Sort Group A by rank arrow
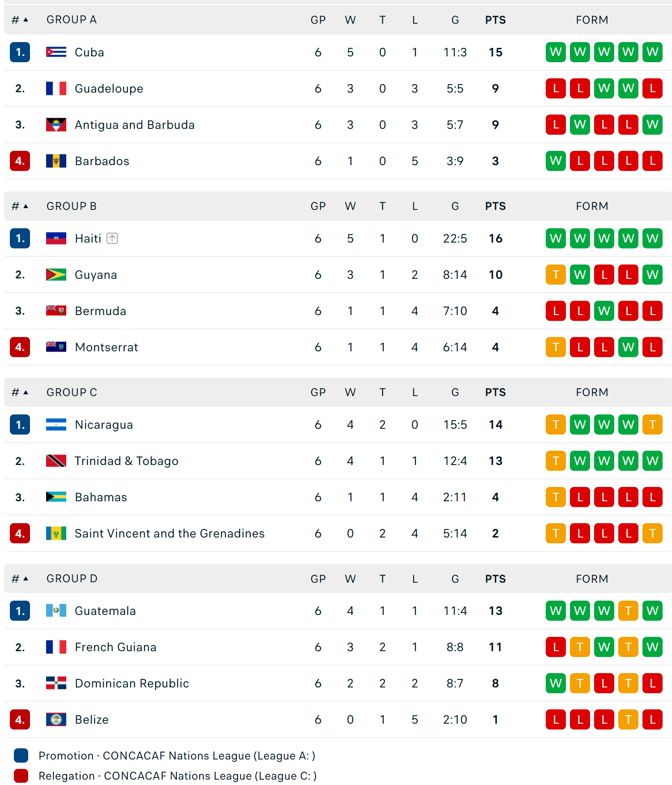The height and width of the screenshot is (785, 672). (x=26, y=20)
